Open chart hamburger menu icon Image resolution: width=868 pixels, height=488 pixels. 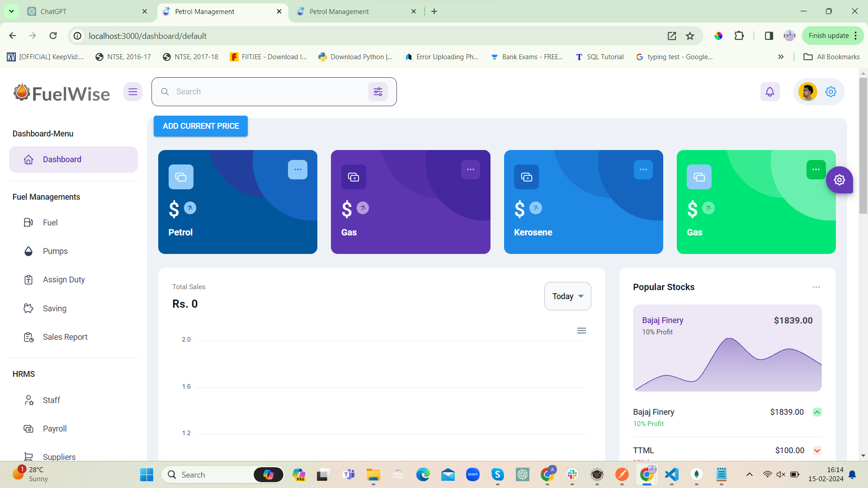pyautogui.click(x=581, y=331)
